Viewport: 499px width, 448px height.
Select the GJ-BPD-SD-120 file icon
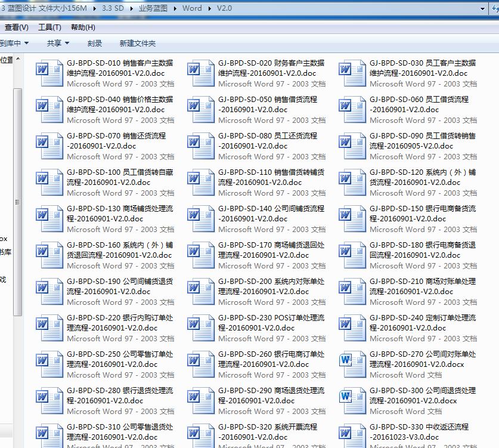(x=352, y=183)
